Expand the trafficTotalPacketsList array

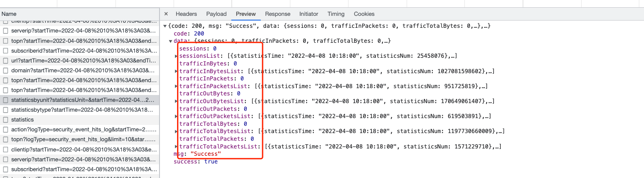(x=176, y=147)
